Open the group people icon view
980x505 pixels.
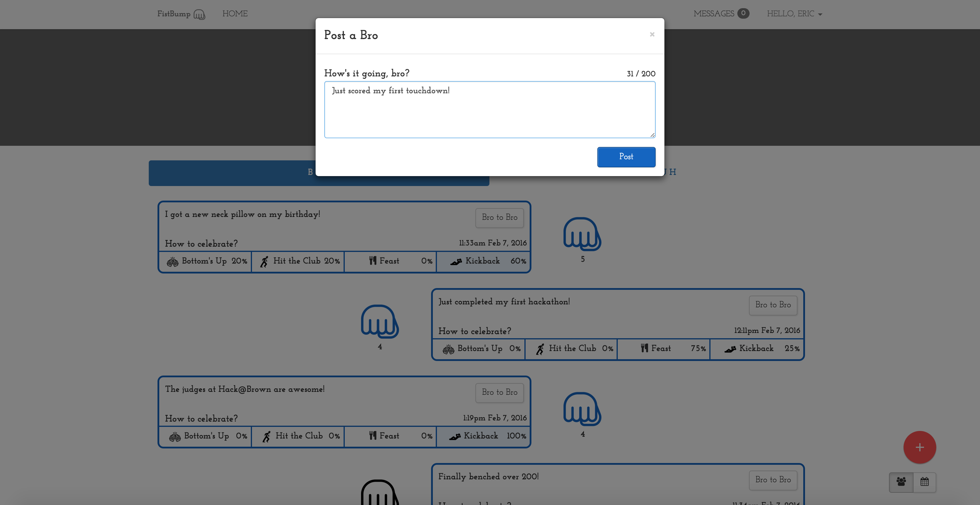901,482
